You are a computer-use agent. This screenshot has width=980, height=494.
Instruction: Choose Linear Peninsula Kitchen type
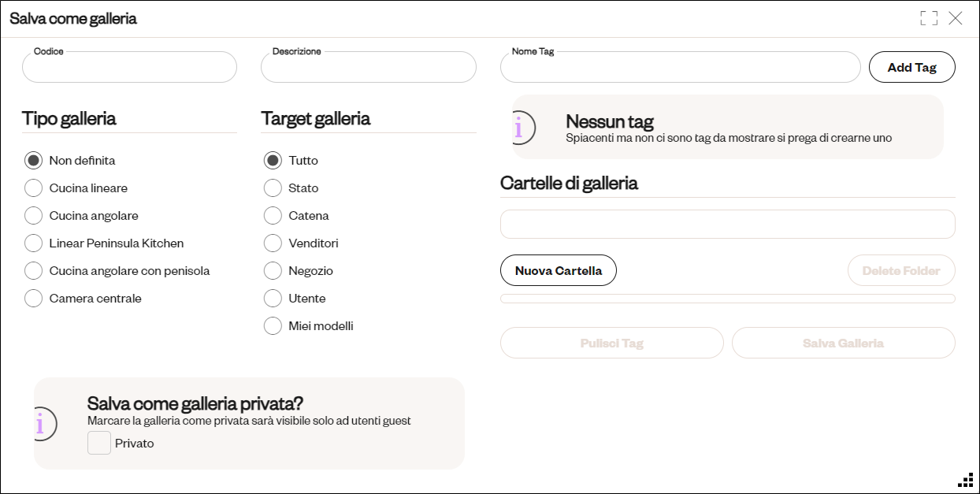[x=33, y=243]
